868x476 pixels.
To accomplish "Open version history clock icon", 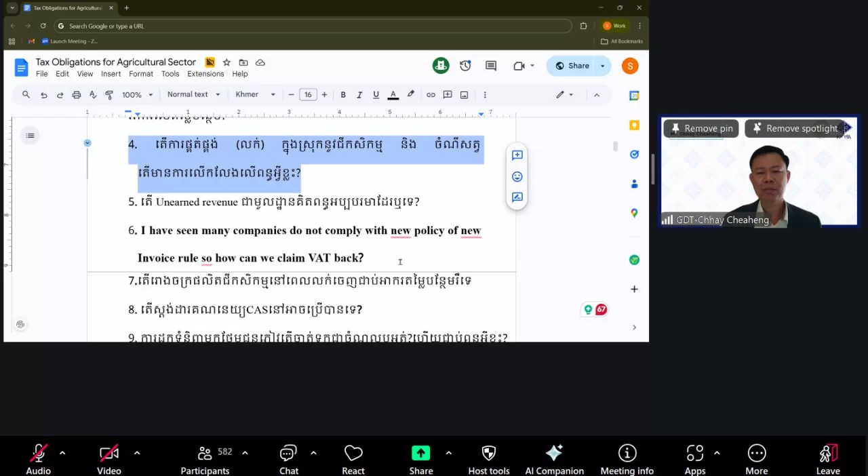I will click(465, 66).
